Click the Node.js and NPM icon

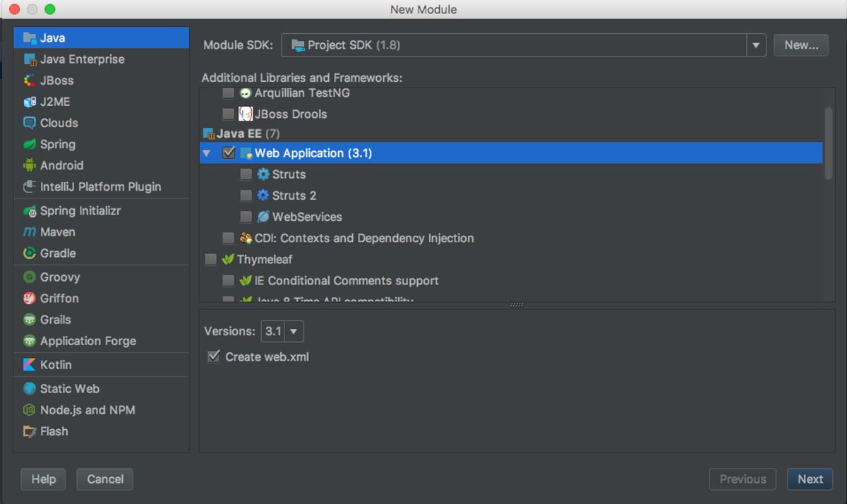29,409
